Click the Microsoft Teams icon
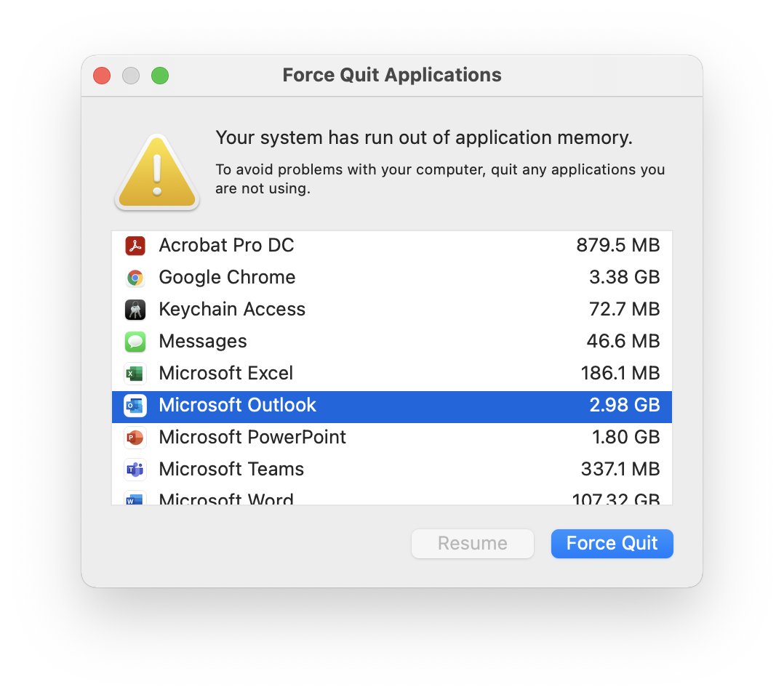The width and height of the screenshot is (784, 695). click(x=135, y=470)
